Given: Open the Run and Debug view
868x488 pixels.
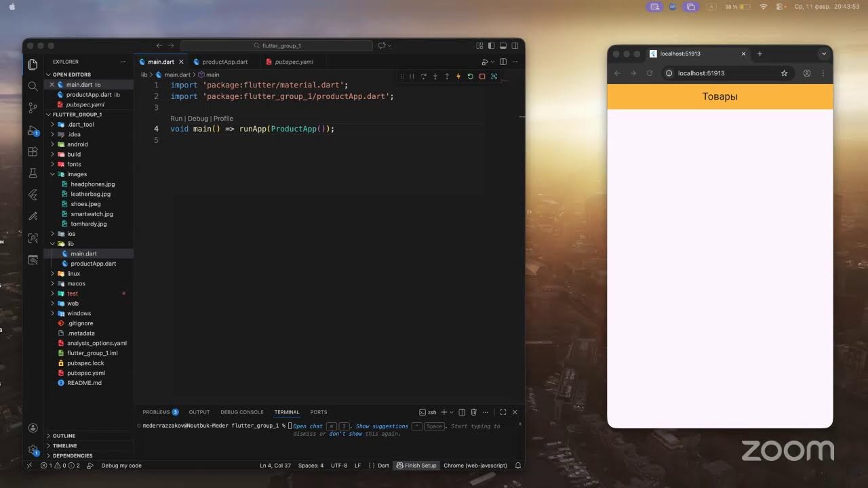Looking at the screenshot, I should [33, 130].
